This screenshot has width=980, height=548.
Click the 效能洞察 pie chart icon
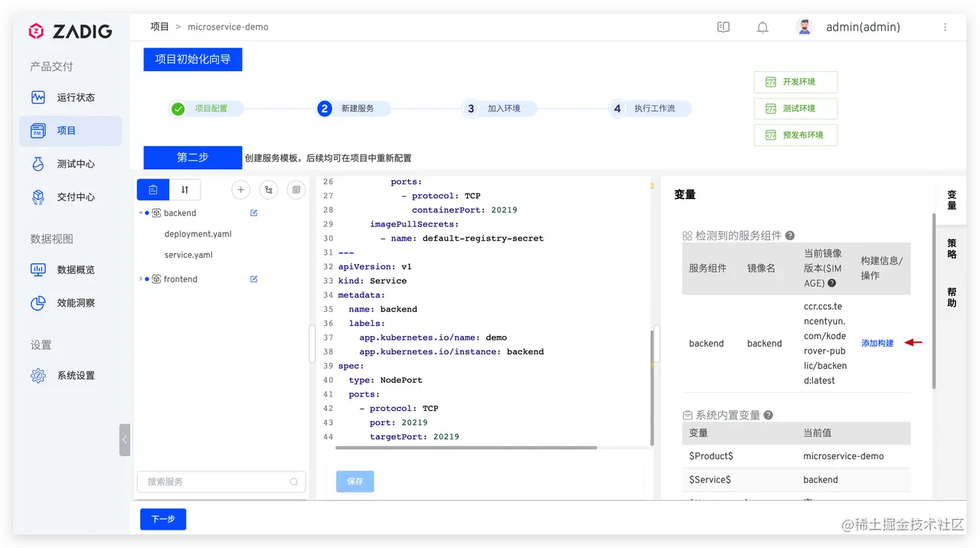pos(38,303)
